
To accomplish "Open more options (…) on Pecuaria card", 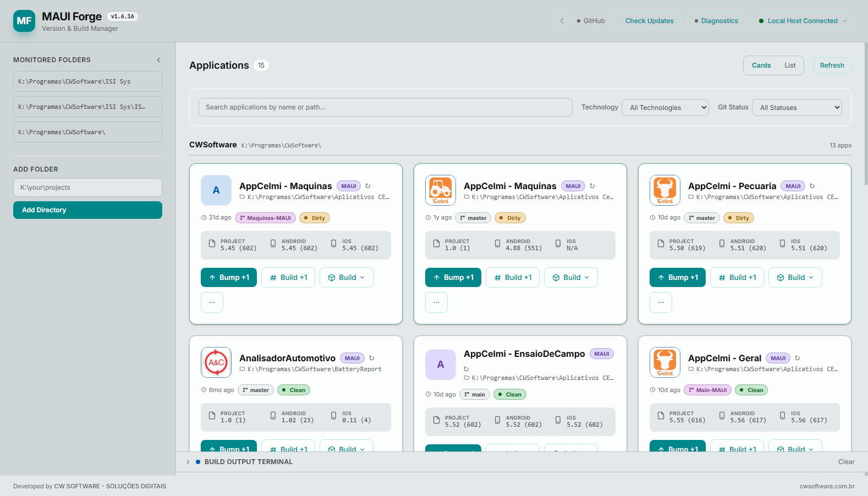I will click(x=661, y=302).
